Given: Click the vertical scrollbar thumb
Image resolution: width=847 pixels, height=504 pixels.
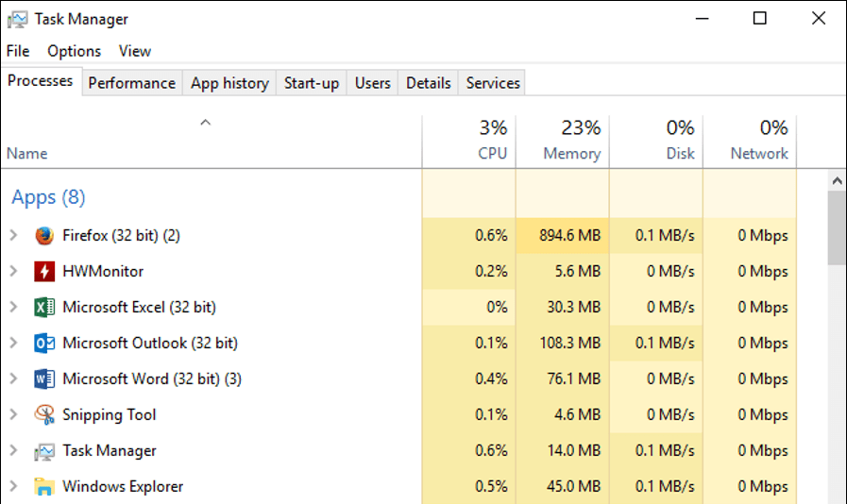Looking at the screenshot, I should [x=837, y=228].
